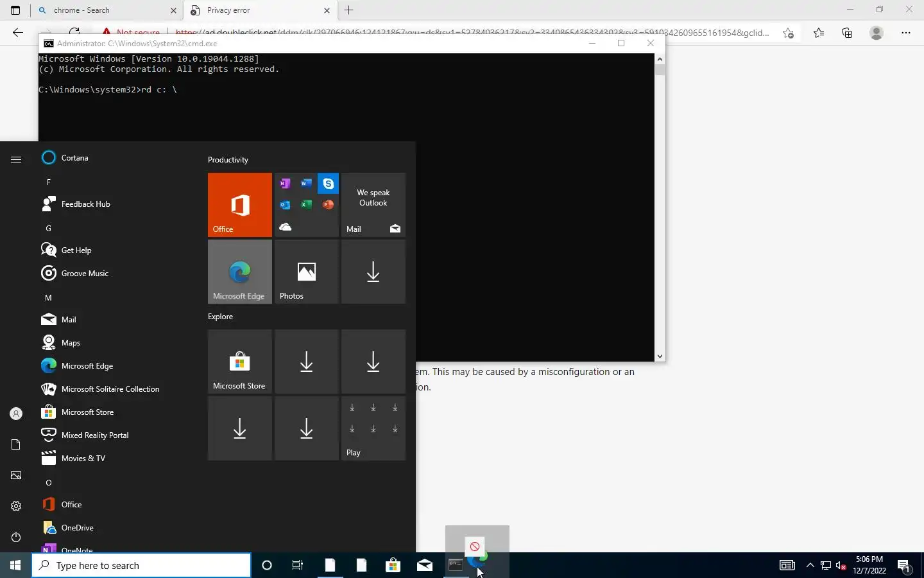Click the cmd window scrollbar down arrow
The image size is (924, 578).
tap(660, 356)
